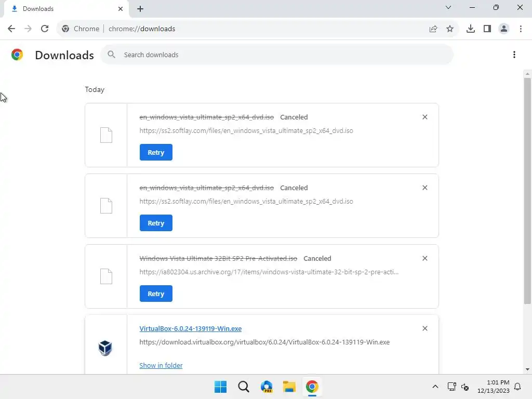Remove second en_windows_vista x64 iso from list
532x399 pixels.
pyautogui.click(x=425, y=188)
